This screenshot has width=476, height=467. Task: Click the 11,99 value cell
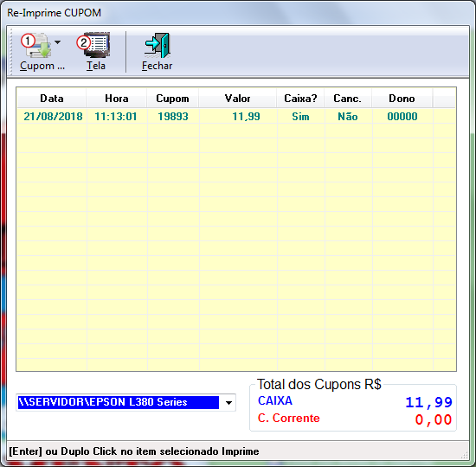point(246,117)
